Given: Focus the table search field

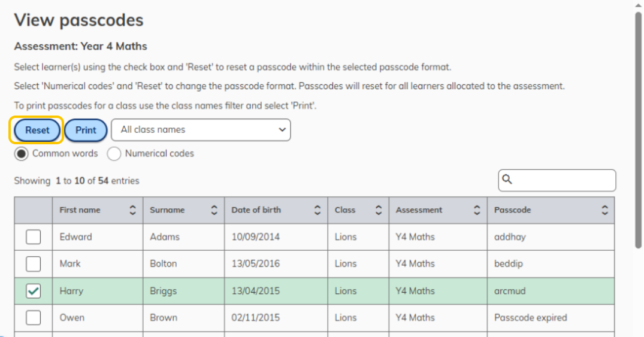Looking at the screenshot, I should [x=563, y=180].
